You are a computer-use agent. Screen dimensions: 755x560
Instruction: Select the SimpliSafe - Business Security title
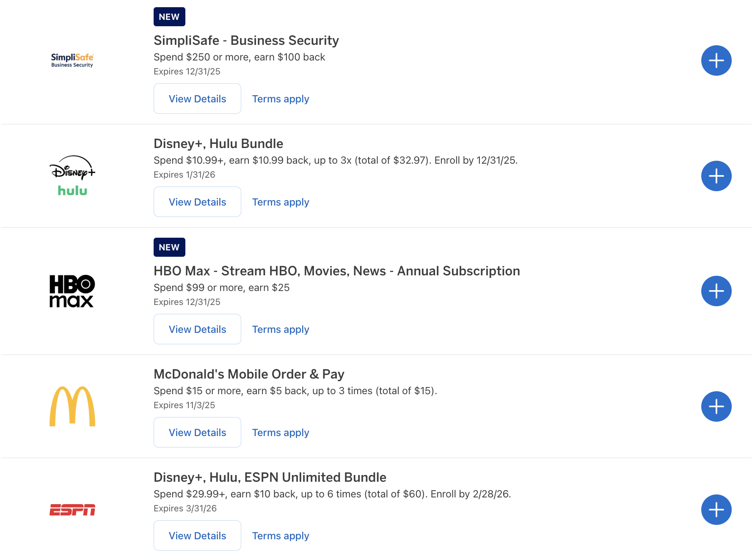(x=246, y=41)
